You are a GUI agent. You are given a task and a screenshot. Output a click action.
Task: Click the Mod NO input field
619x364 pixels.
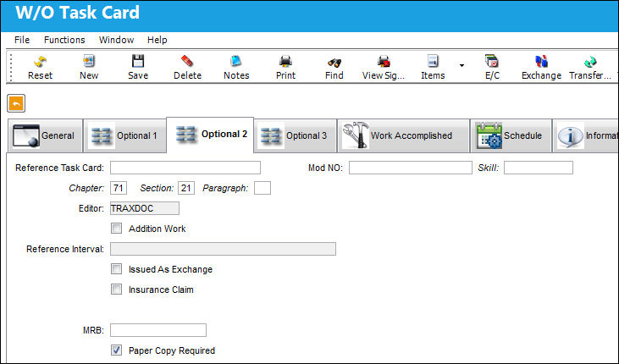tap(411, 168)
